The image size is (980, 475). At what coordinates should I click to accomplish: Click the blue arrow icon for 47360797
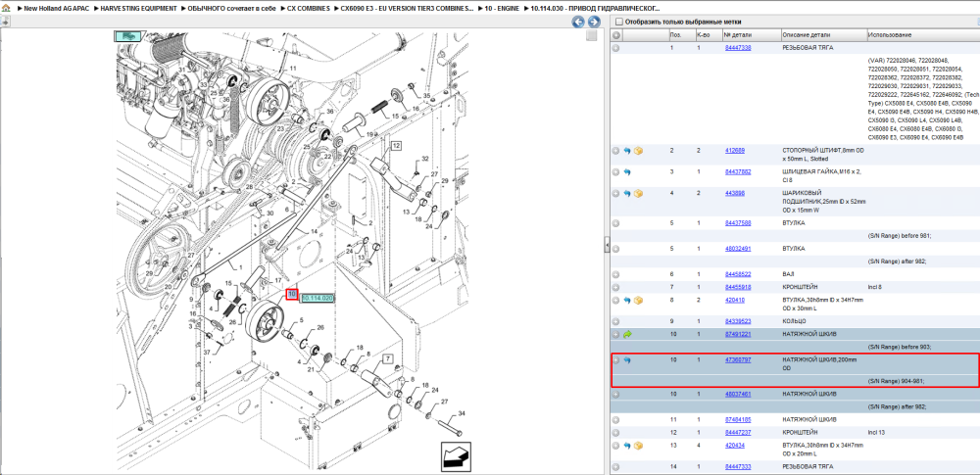pyautogui.click(x=627, y=360)
